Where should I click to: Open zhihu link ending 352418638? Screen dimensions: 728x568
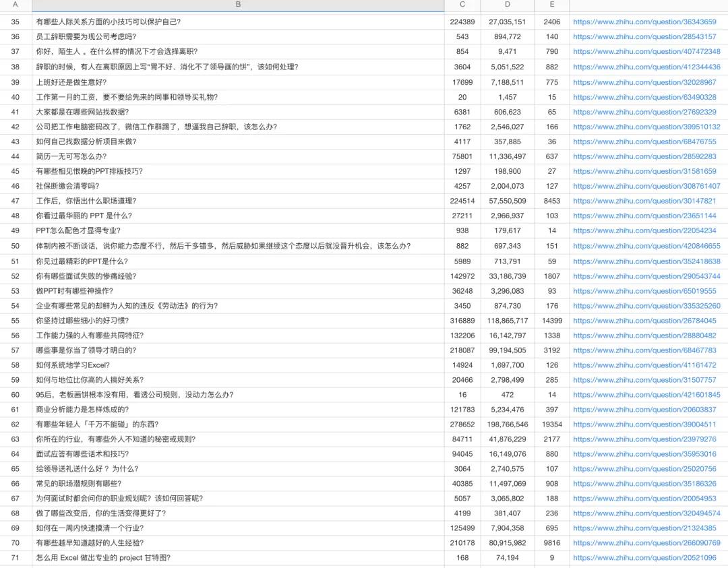(646, 261)
